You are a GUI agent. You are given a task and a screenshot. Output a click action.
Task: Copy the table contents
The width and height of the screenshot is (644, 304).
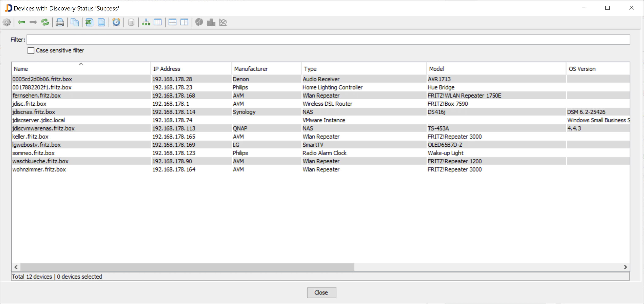(x=75, y=22)
